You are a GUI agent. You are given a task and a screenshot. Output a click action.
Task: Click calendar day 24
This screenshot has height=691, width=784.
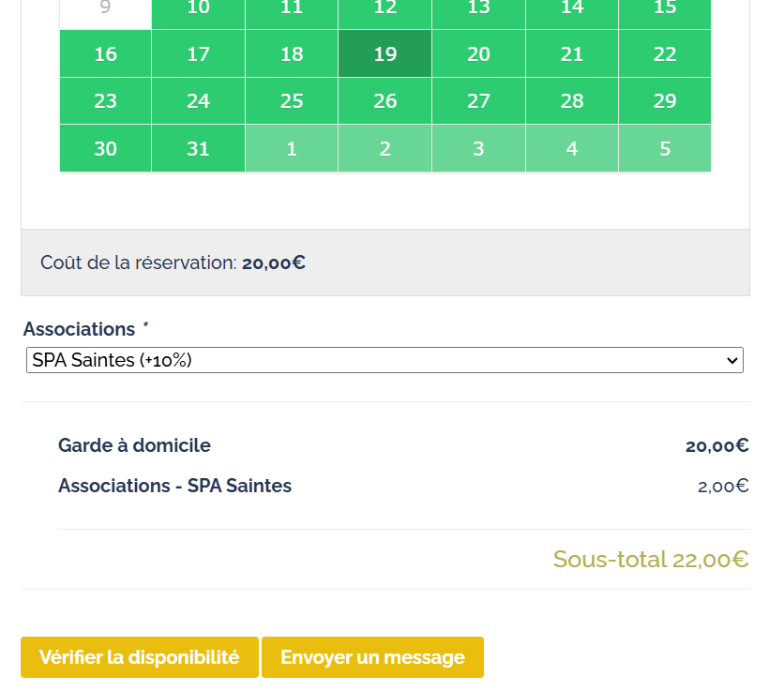tap(199, 101)
